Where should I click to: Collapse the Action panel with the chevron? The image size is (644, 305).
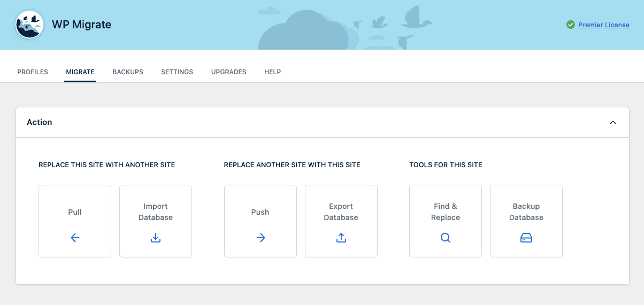click(613, 122)
